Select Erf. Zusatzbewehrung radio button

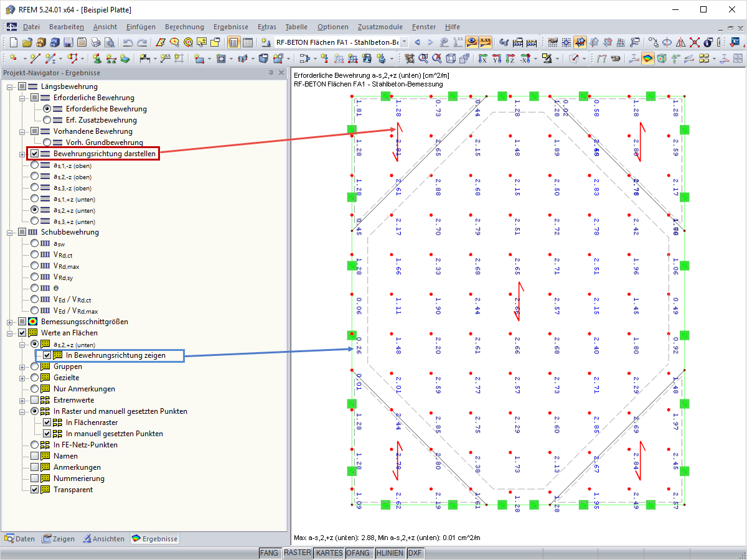point(47,120)
